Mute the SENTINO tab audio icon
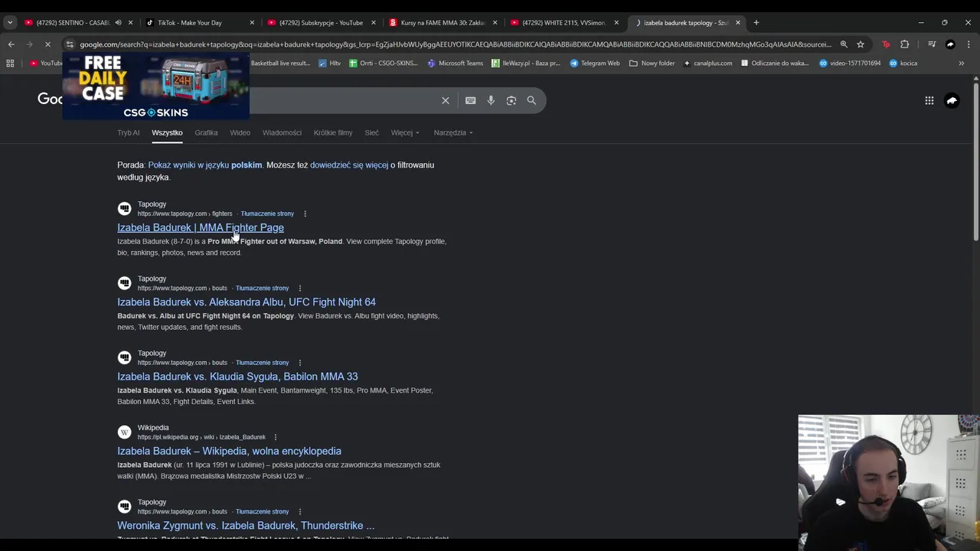980x551 pixels. (x=118, y=22)
